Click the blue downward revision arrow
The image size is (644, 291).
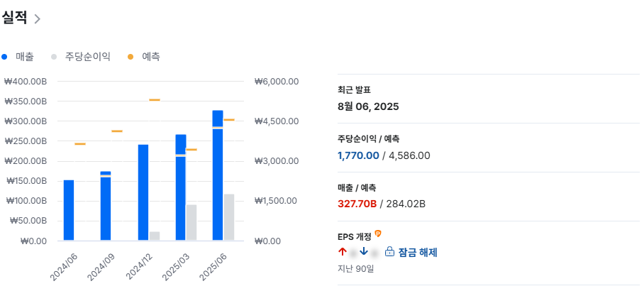pos(364,252)
